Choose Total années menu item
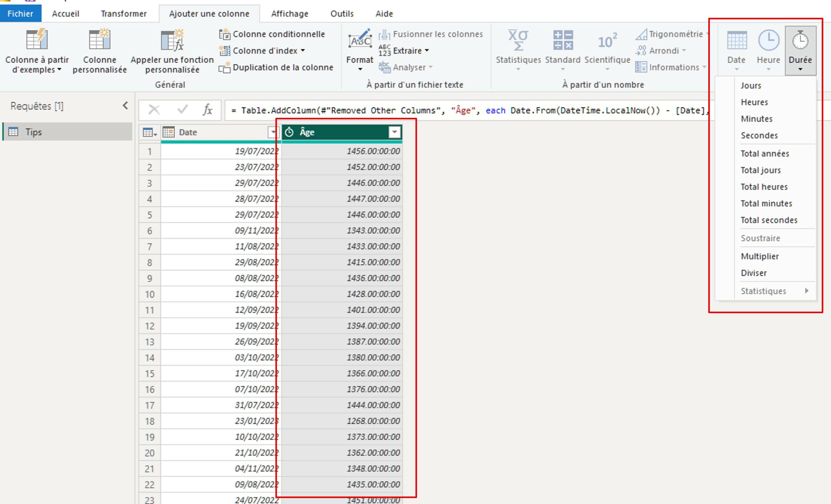Viewport: 831px width, 504px height. point(765,154)
